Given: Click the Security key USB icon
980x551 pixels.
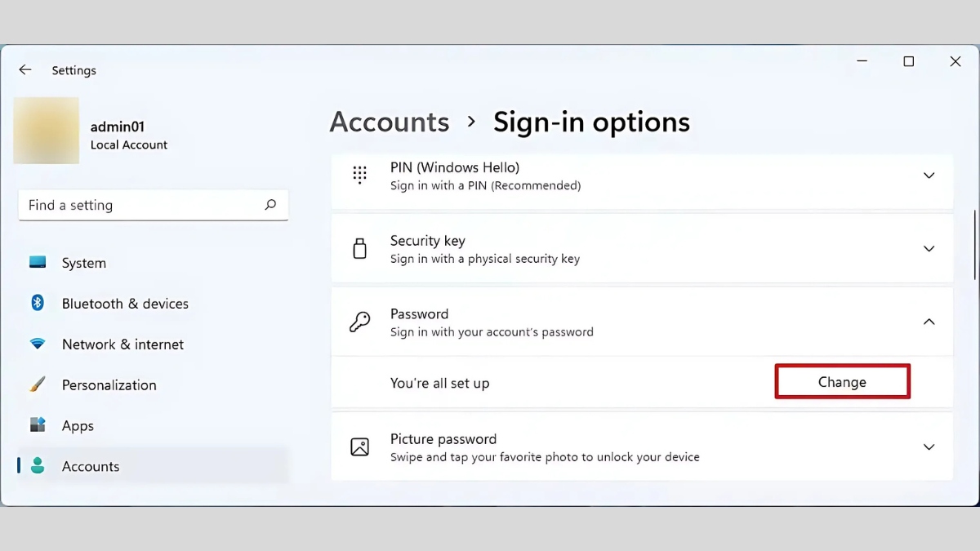Looking at the screenshot, I should pyautogui.click(x=359, y=248).
